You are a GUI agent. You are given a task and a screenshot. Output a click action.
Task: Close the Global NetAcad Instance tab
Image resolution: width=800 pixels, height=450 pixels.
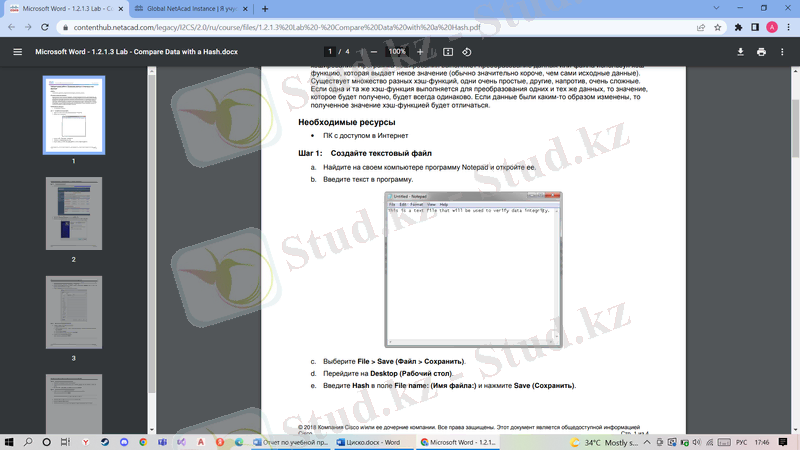pyautogui.click(x=245, y=9)
